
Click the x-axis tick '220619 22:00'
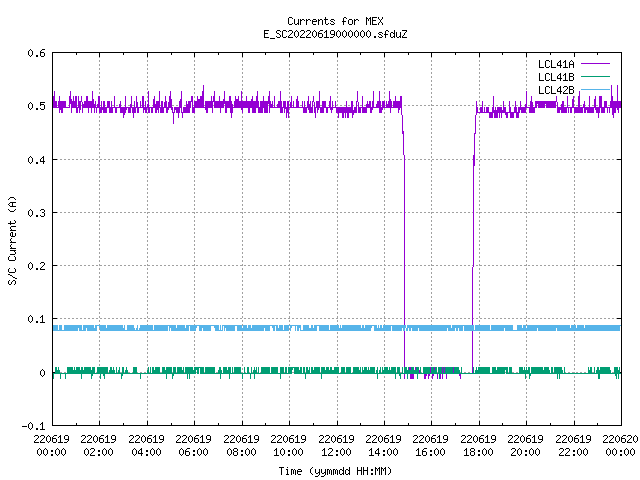click(574, 446)
